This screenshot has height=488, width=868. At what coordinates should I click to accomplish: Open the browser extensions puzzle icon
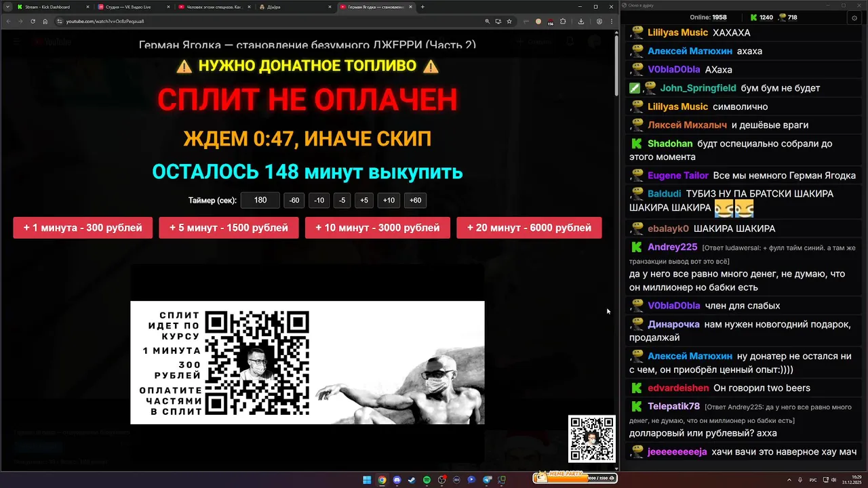pos(563,21)
